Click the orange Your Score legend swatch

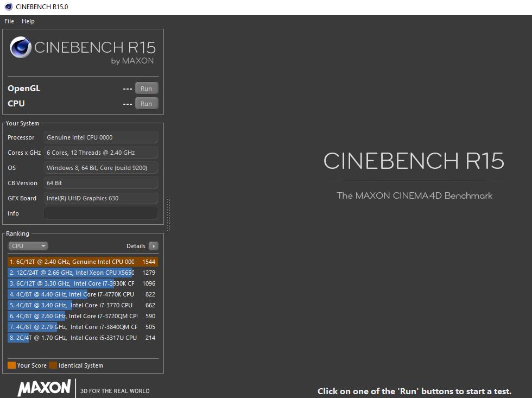point(11,365)
